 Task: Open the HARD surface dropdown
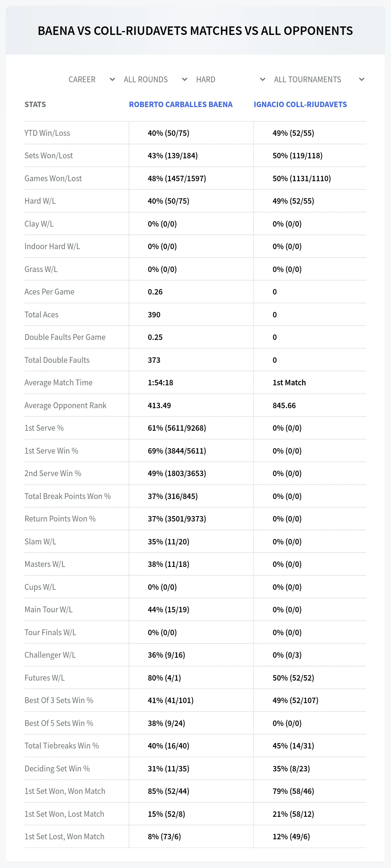[230, 80]
